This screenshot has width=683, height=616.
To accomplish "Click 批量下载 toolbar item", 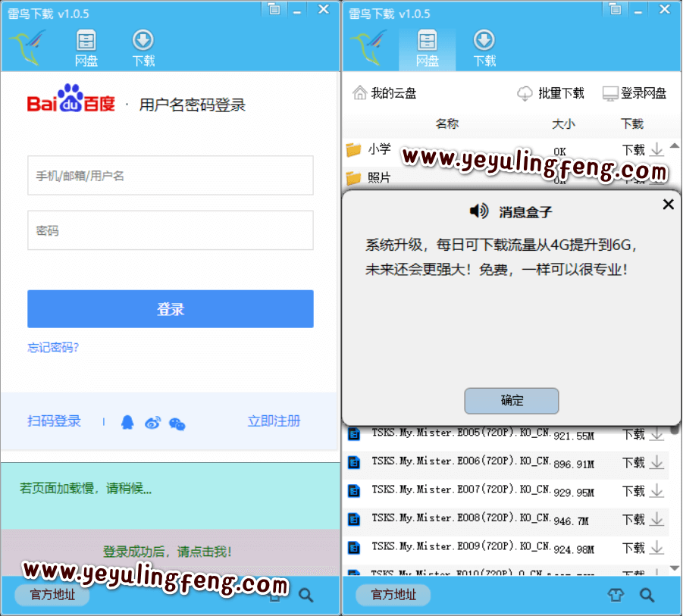I will 550,93.
